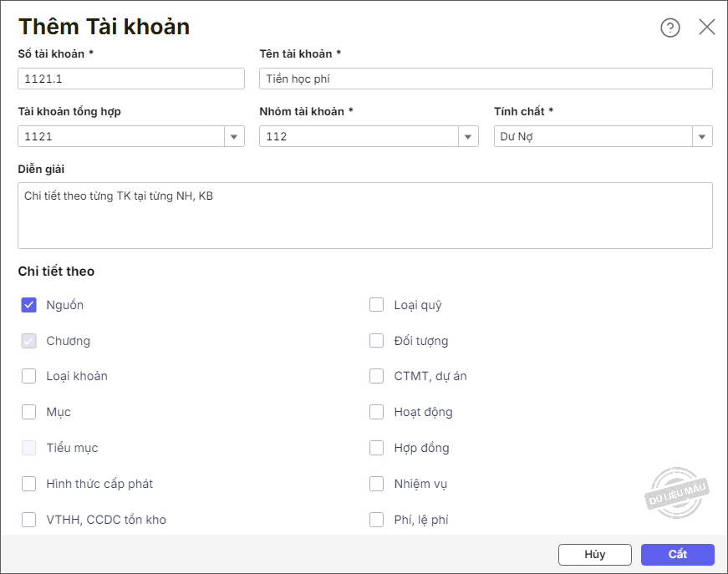This screenshot has height=574, width=728.
Task: Enable the Hợp đồng checkbox
Action: (377, 448)
